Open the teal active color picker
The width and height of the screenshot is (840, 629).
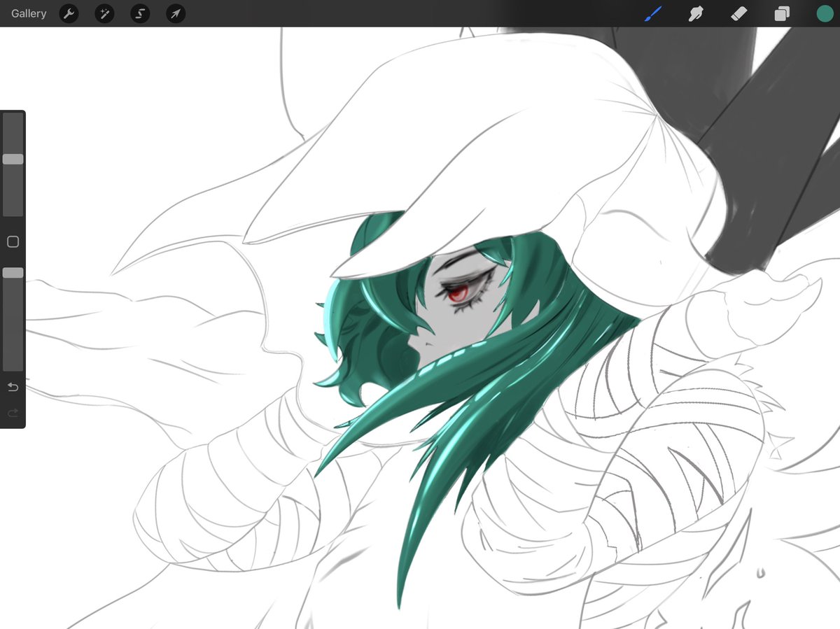(825, 13)
